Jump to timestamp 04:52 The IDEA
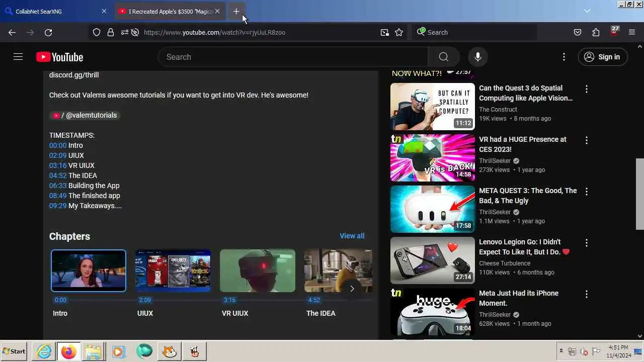 pos(58,175)
